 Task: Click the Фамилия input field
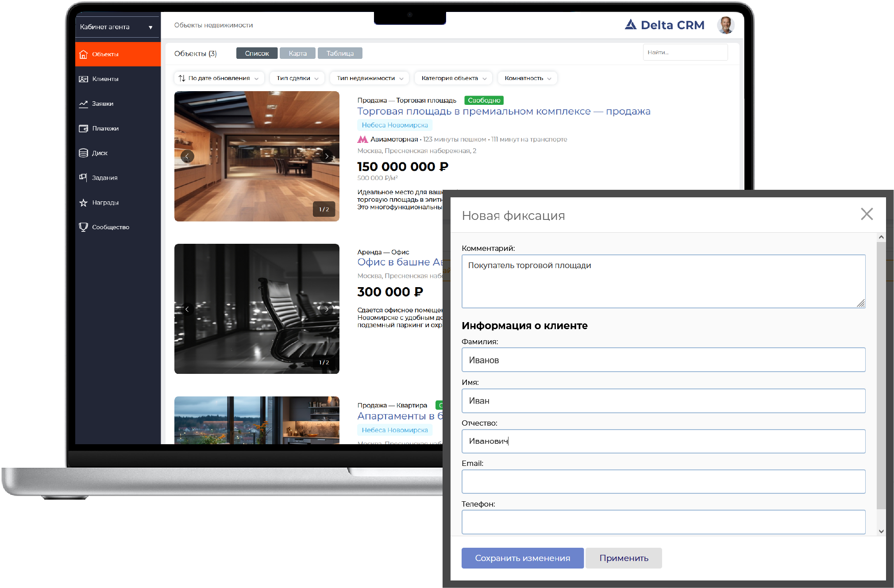point(663,360)
